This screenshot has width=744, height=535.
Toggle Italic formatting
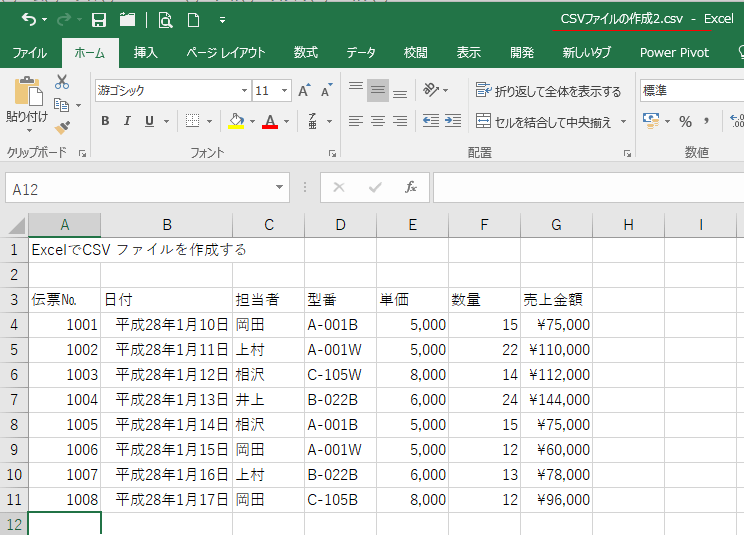coord(128,121)
